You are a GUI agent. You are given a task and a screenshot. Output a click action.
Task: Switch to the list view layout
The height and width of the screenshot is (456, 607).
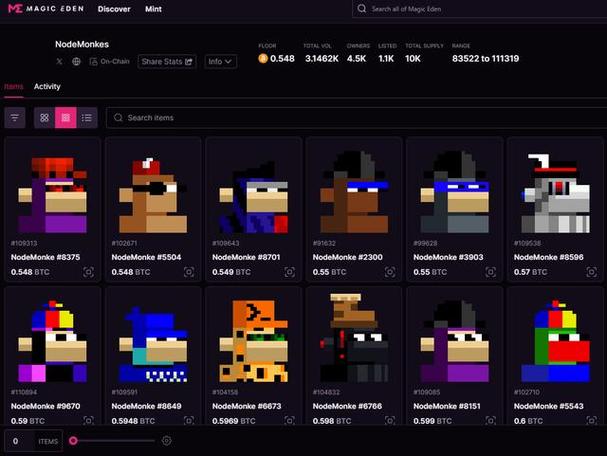tap(87, 117)
